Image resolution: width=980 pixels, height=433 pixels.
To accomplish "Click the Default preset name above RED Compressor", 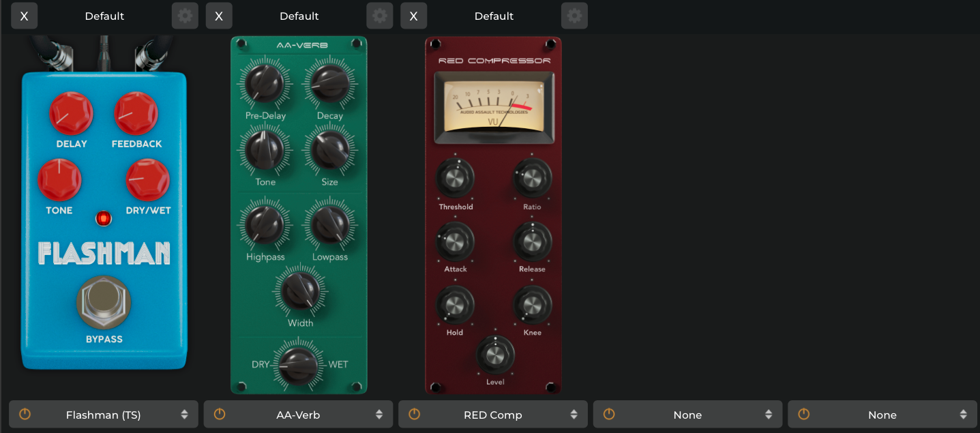I will pos(494,16).
